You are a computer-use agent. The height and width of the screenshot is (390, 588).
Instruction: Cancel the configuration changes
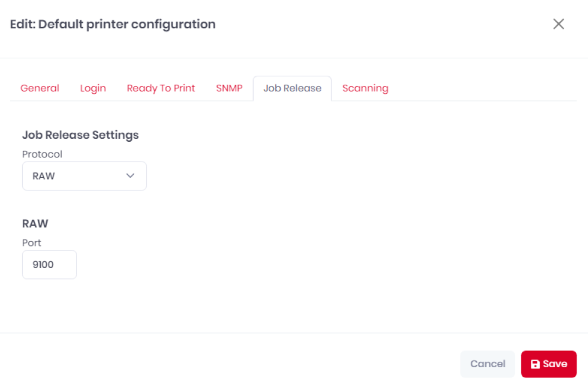[x=488, y=364]
